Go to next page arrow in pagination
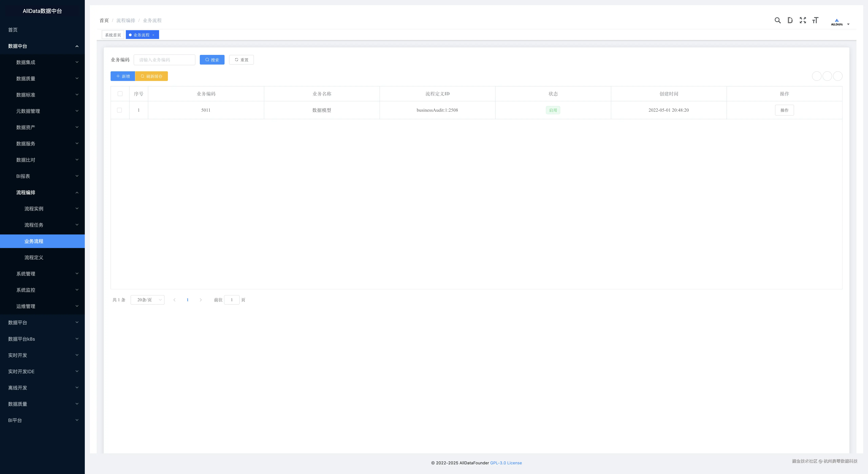The height and width of the screenshot is (474, 868). (200, 300)
